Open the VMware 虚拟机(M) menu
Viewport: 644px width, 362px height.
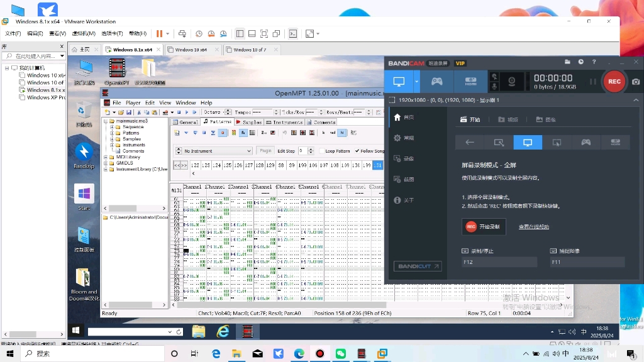point(84,34)
